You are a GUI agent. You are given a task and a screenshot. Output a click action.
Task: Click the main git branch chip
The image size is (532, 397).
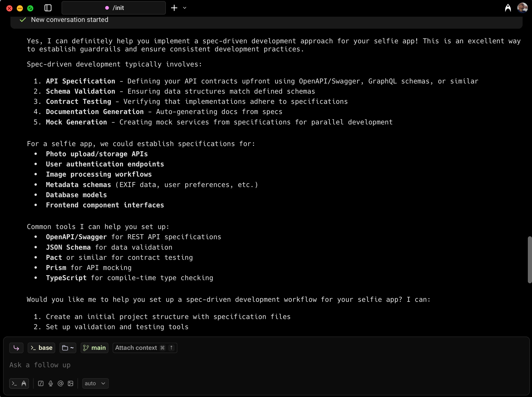click(94, 348)
